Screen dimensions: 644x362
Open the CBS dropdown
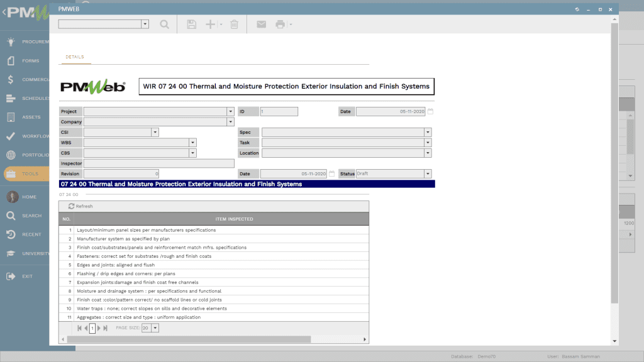coord(192,153)
